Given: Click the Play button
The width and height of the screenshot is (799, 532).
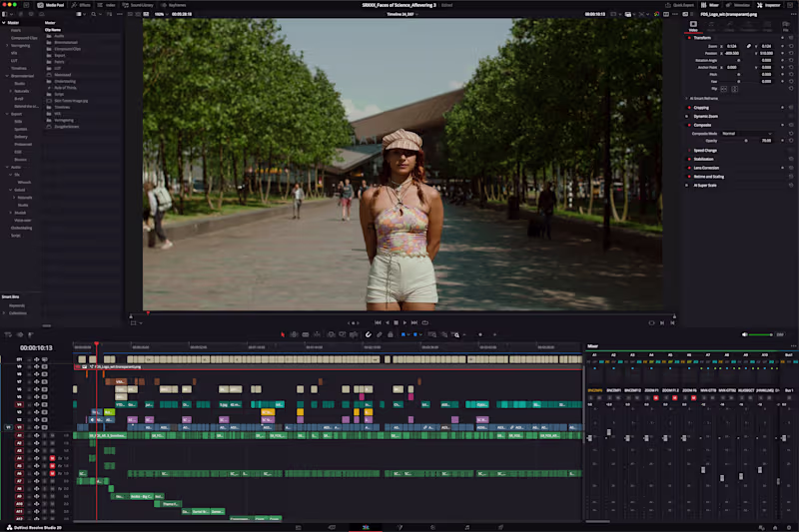Looking at the screenshot, I should pos(404,322).
